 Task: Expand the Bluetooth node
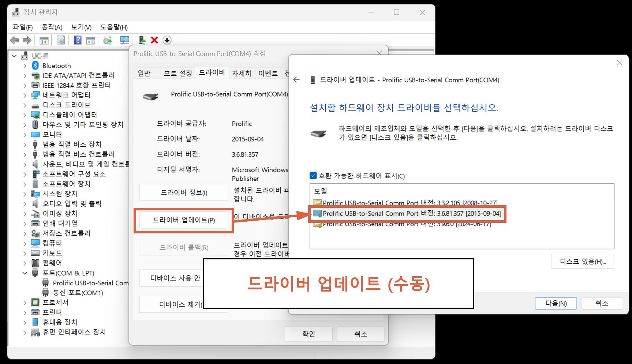click(25, 66)
